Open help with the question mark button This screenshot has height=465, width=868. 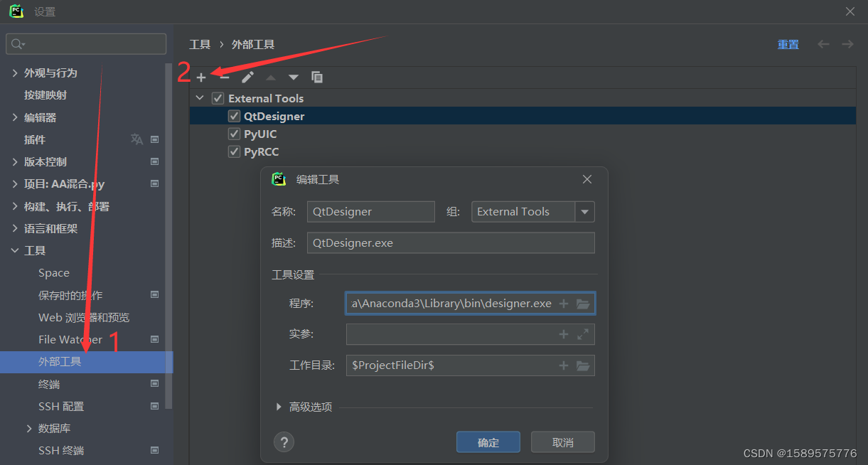click(284, 442)
